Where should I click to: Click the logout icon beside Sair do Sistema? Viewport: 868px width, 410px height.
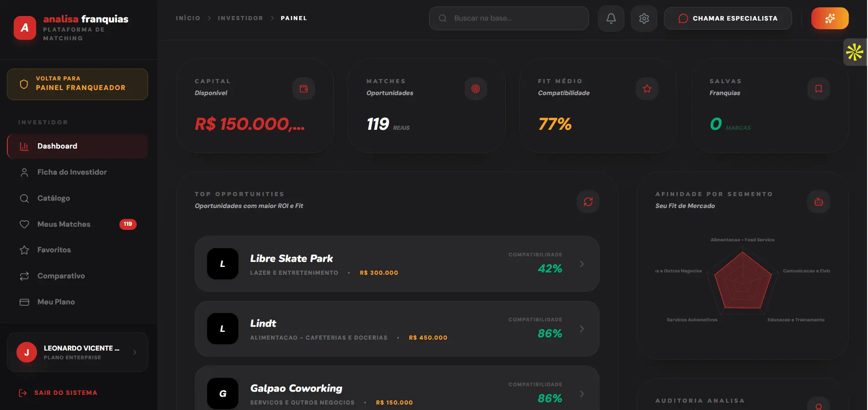(23, 393)
